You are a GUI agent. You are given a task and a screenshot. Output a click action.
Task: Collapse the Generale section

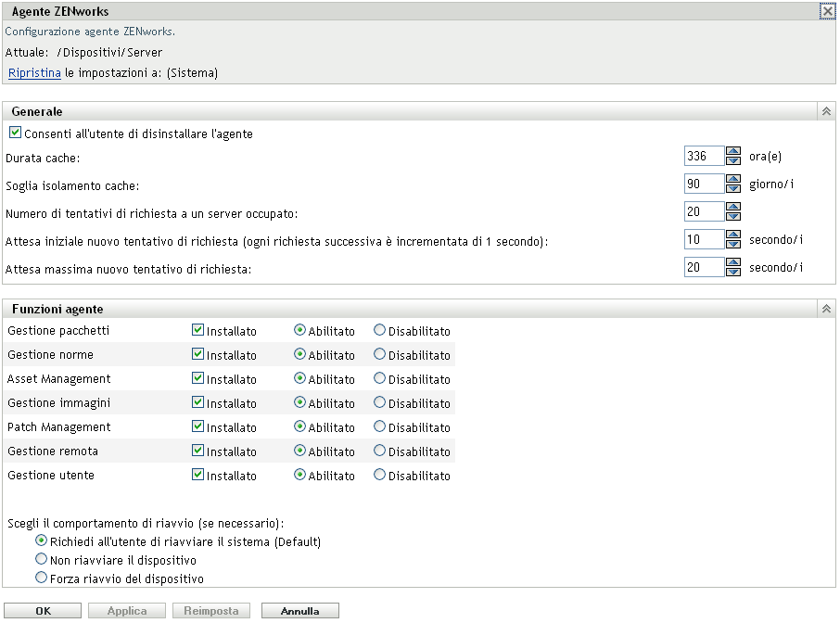[x=826, y=110]
